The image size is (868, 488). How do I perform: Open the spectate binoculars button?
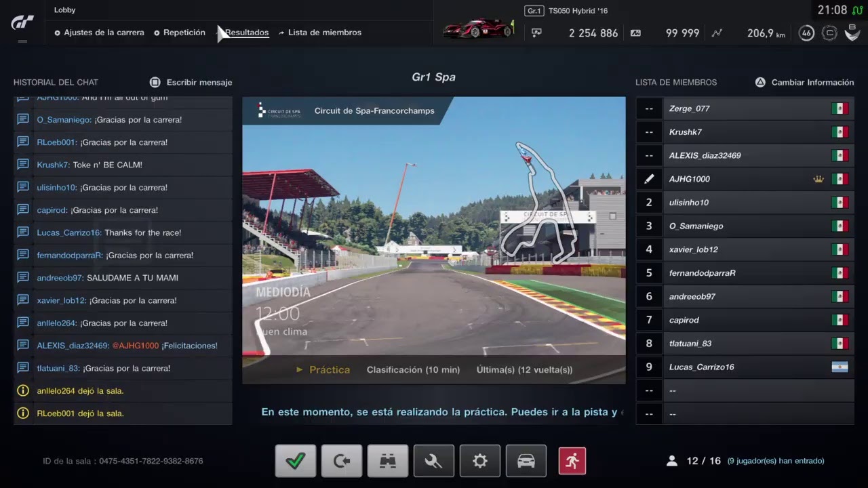point(388,461)
